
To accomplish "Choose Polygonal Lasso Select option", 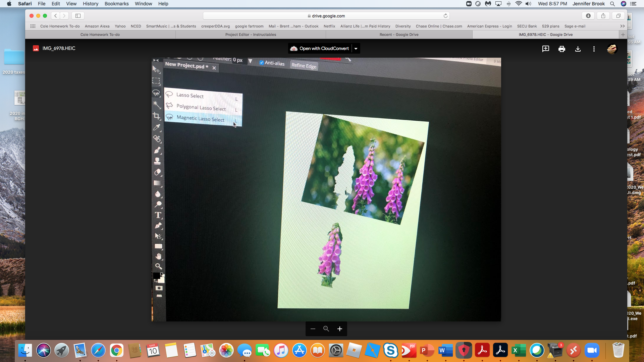I will 201,108.
